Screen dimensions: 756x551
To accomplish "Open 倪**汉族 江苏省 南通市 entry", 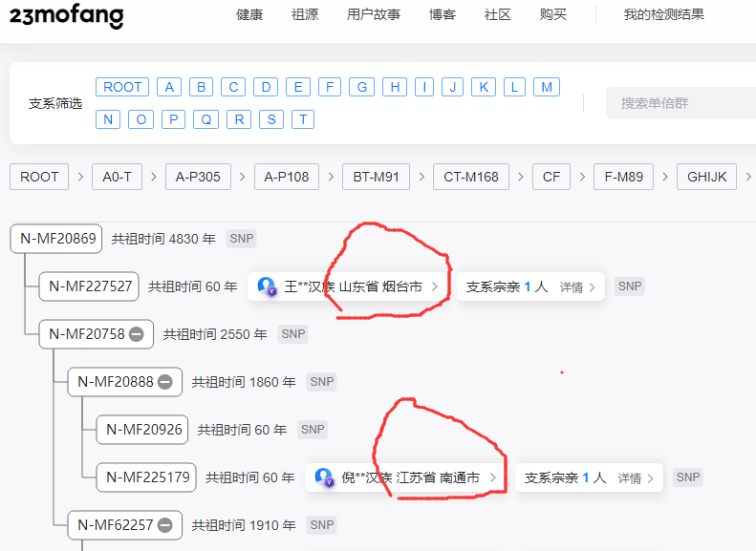I will pyautogui.click(x=405, y=477).
